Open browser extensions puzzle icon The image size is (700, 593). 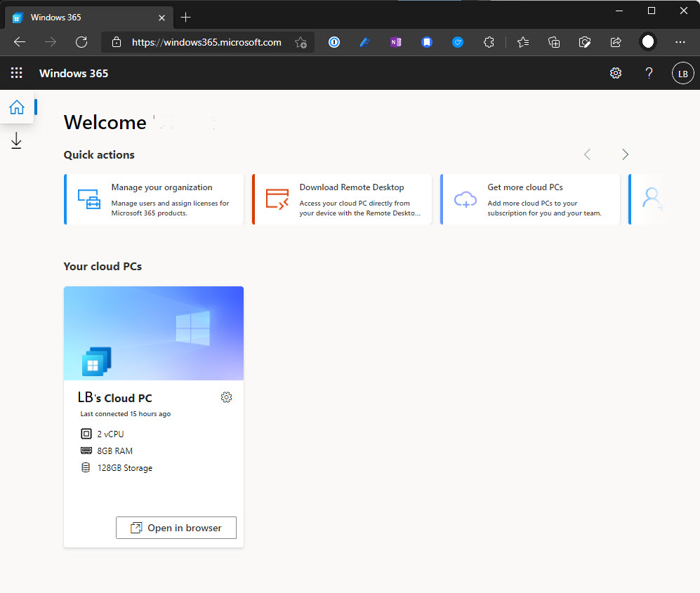489,42
